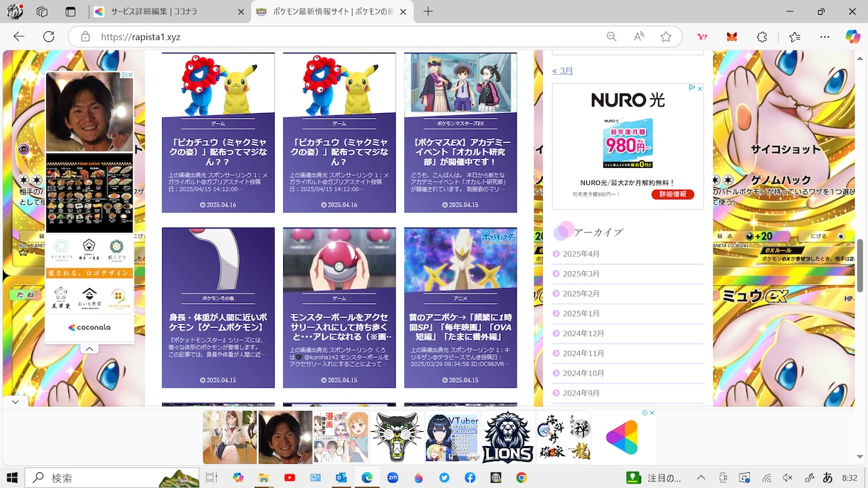Open archive 2025年2月
Viewport: 868px width, 488px height.
(581, 294)
